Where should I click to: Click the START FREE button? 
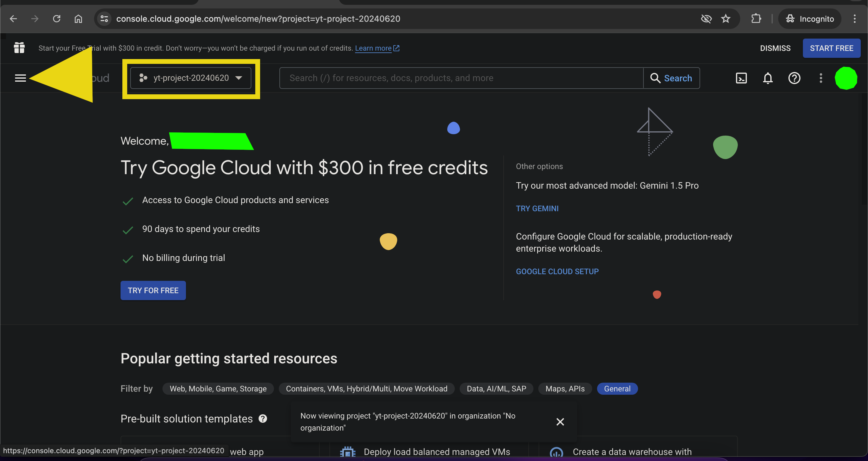click(831, 48)
